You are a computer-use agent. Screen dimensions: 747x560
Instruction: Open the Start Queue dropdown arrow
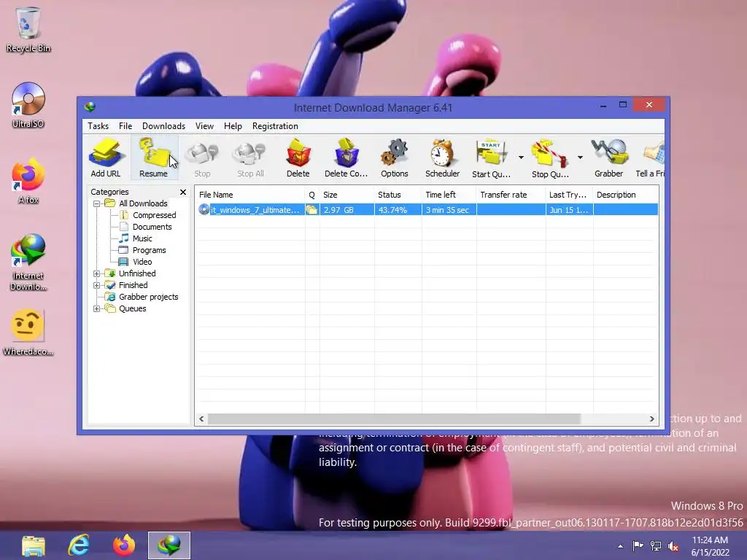point(521,157)
